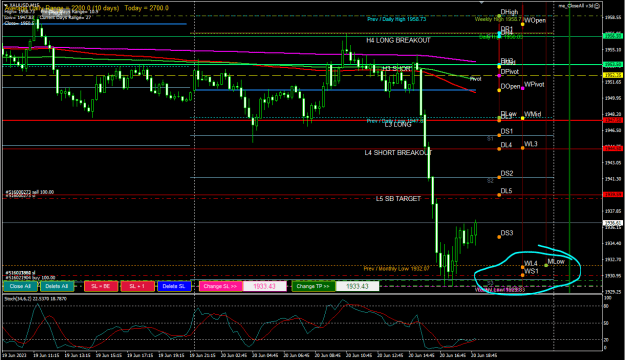Select the magenta DPivot marker

point(499,75)
